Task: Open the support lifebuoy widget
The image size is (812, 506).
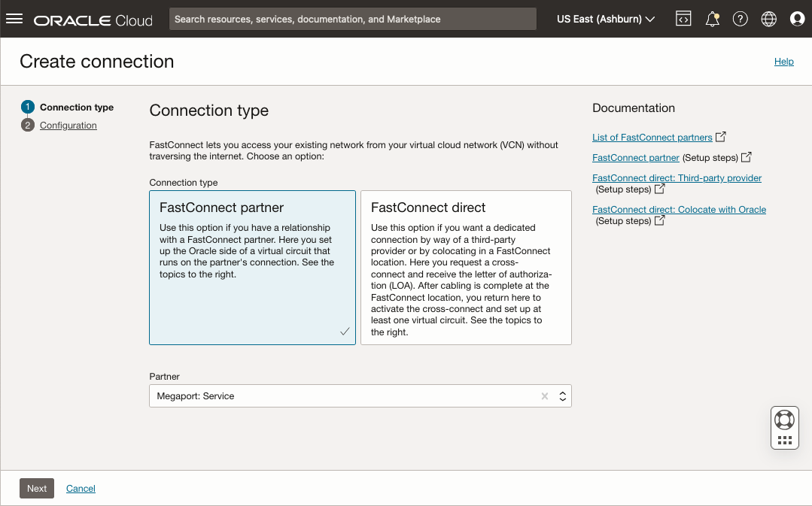Action: [x=785, y=420]
